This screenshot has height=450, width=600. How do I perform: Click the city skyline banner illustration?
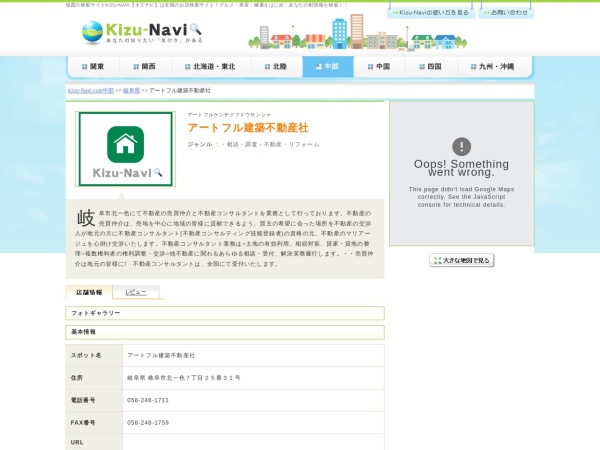point(357,32)
